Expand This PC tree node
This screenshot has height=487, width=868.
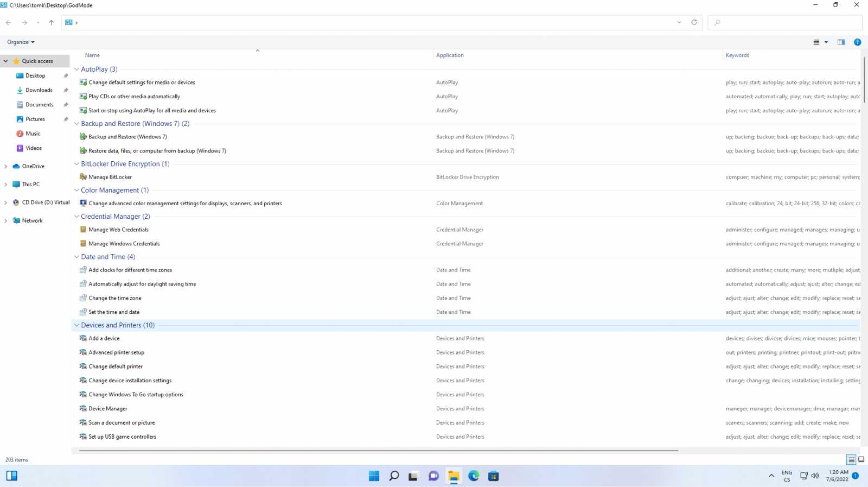(x=5, y=185)
